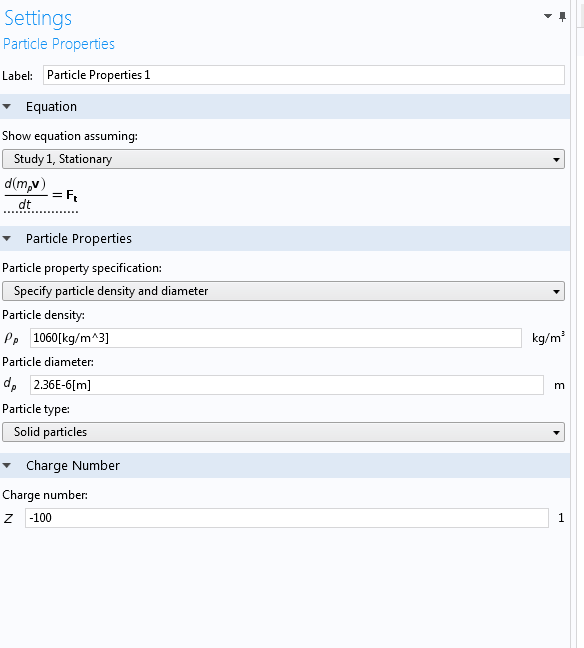The image size is (584, 648).
Task: Click the arrow on Study 1, Stationary combo
Action: [556, 160]
